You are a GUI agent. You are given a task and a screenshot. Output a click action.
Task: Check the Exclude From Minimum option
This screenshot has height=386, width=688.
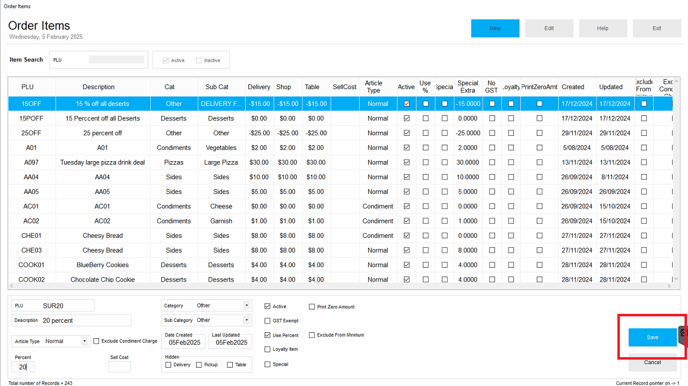pos(312,335)
